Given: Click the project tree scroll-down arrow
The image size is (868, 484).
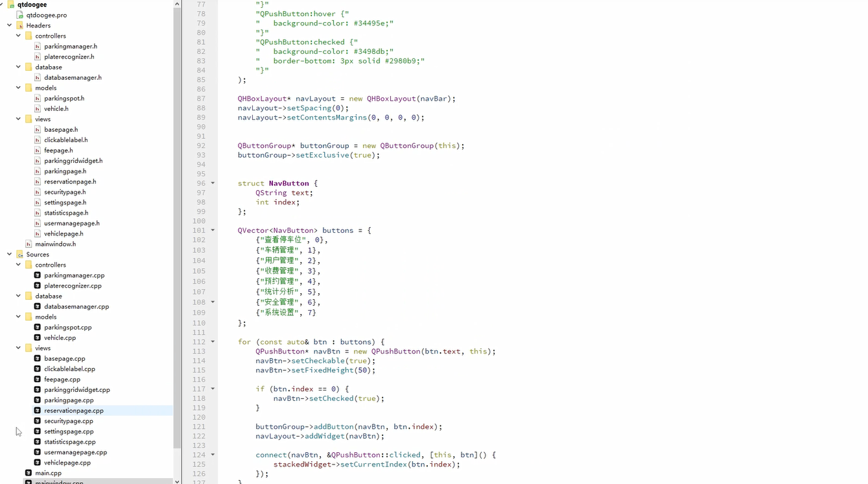Looking at the screenshot, I should click(x=177, y=481).
